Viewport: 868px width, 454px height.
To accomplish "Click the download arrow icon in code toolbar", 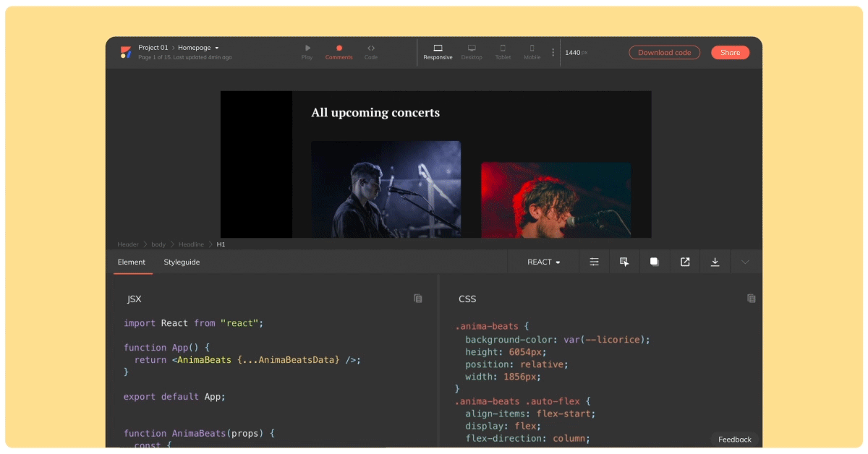I will pyautogui.click(x=715, y=262).
